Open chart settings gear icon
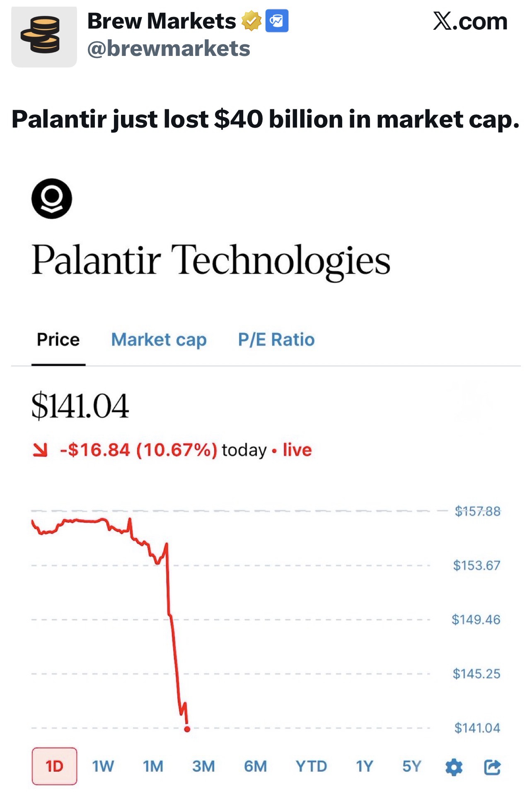Screen dimensions: 532x804 (x=454, y=767)
